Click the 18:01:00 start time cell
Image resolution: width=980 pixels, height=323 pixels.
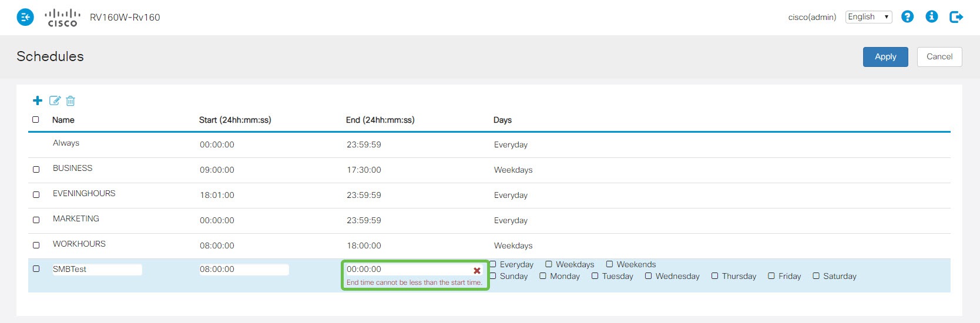(217, 195)
